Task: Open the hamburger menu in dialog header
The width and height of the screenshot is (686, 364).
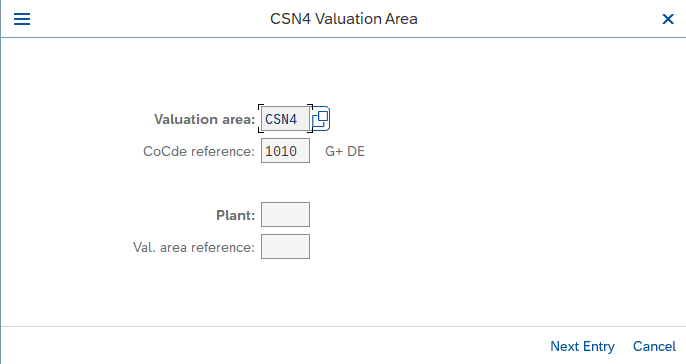Action: tap(22, 19)
